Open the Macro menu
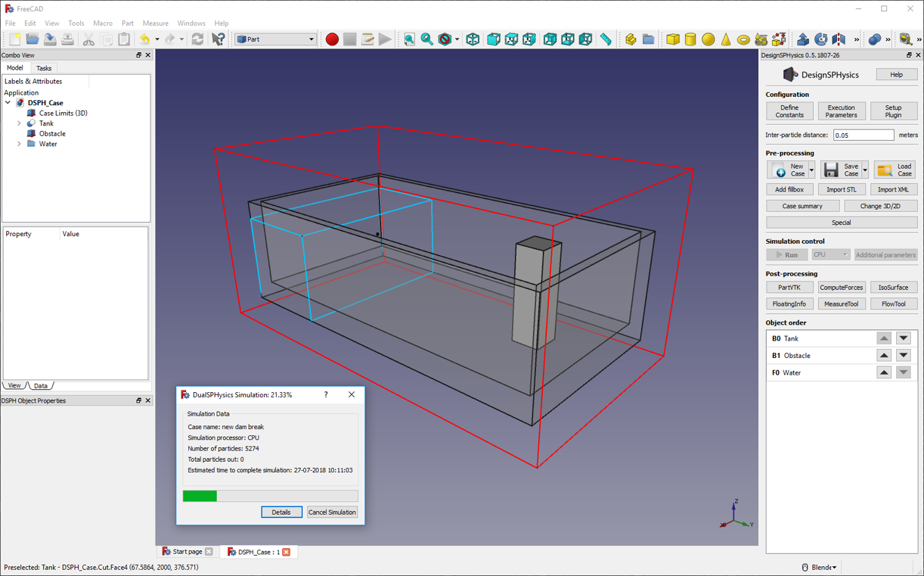Viewport: 924px width, 576px height. point(102,23)
